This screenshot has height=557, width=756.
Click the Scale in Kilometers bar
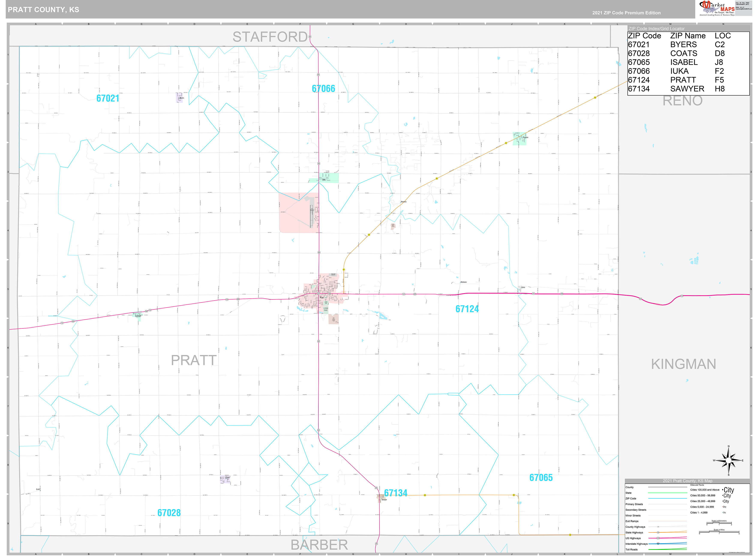[719, 523]
